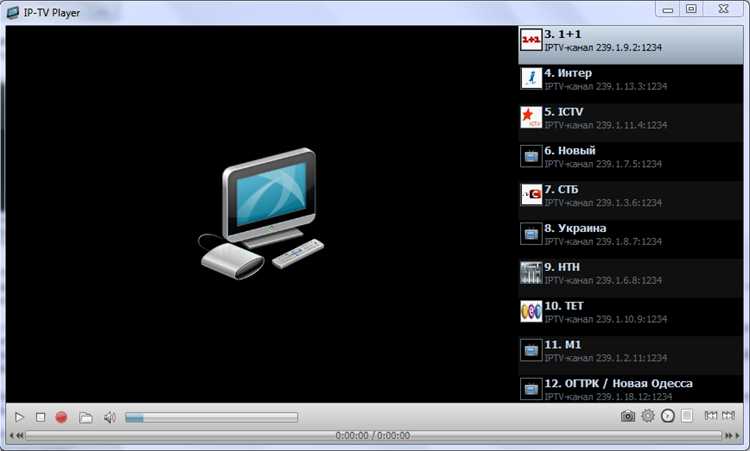Maximize the IP-TV Player window

coord(691,9)
